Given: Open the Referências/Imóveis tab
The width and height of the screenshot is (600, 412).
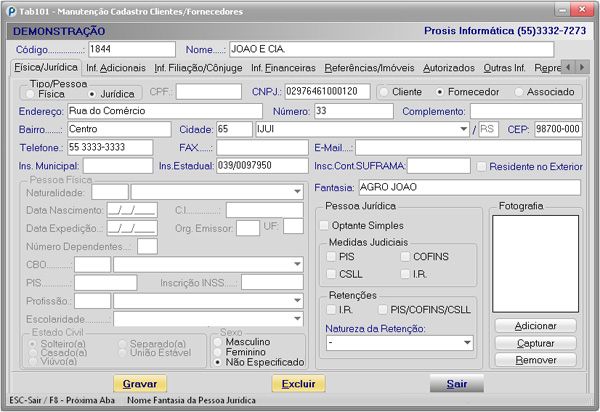Looking at the screenshot, I should click(369, 68).
